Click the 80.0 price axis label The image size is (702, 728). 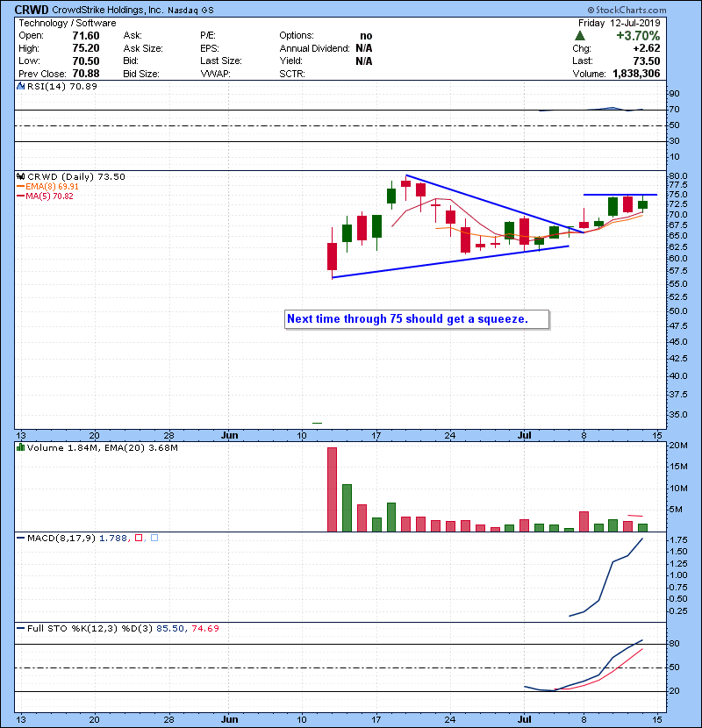coord(678,176)
